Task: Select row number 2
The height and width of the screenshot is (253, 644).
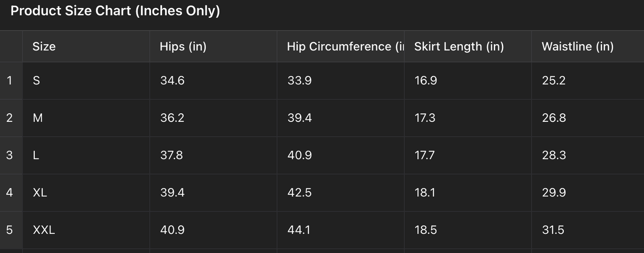Action: coord(10,118)
